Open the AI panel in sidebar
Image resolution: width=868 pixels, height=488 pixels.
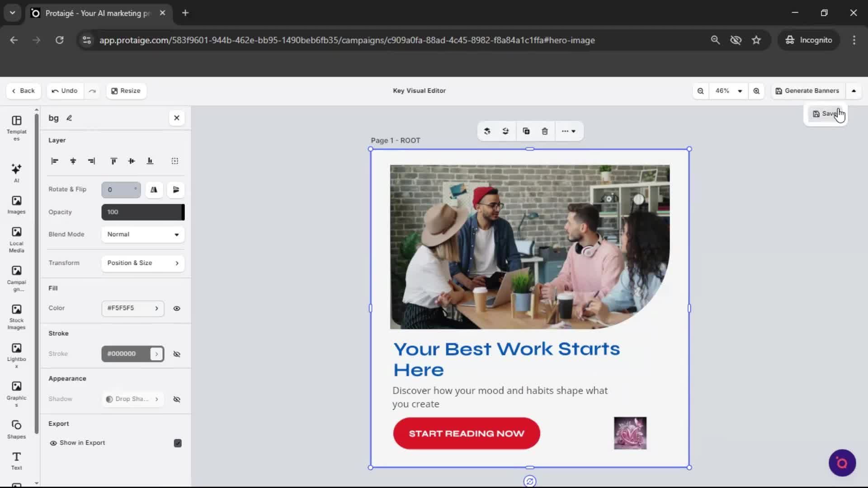pos(16,173)
